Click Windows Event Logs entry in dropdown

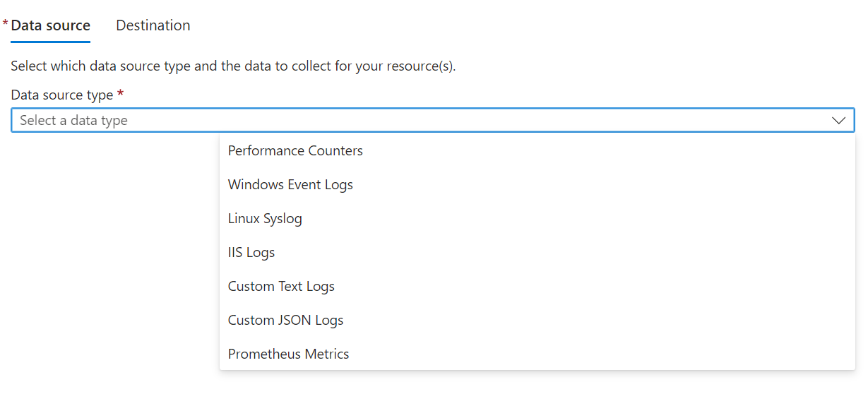[x=290, y=184]
